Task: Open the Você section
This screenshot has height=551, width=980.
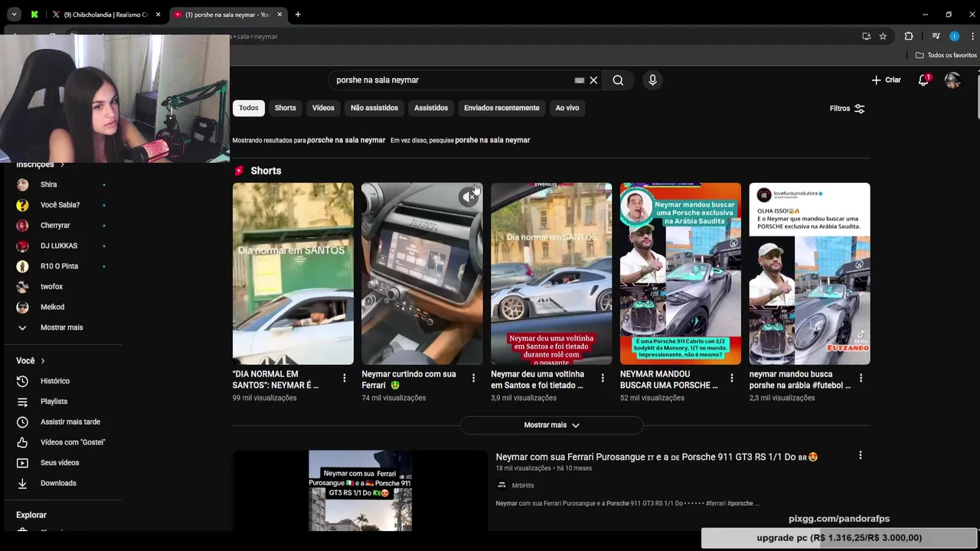Action: (x=31, y=360)
